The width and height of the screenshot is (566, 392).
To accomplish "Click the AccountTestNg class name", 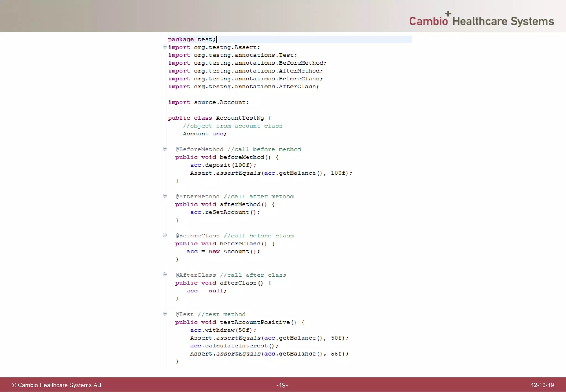I will (x=240, y=118).
